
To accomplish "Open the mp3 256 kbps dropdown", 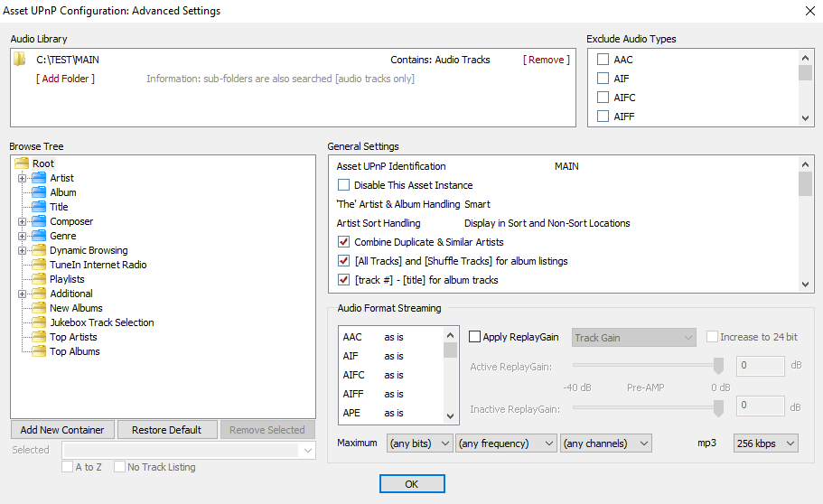I will click(x=765, y=443).
